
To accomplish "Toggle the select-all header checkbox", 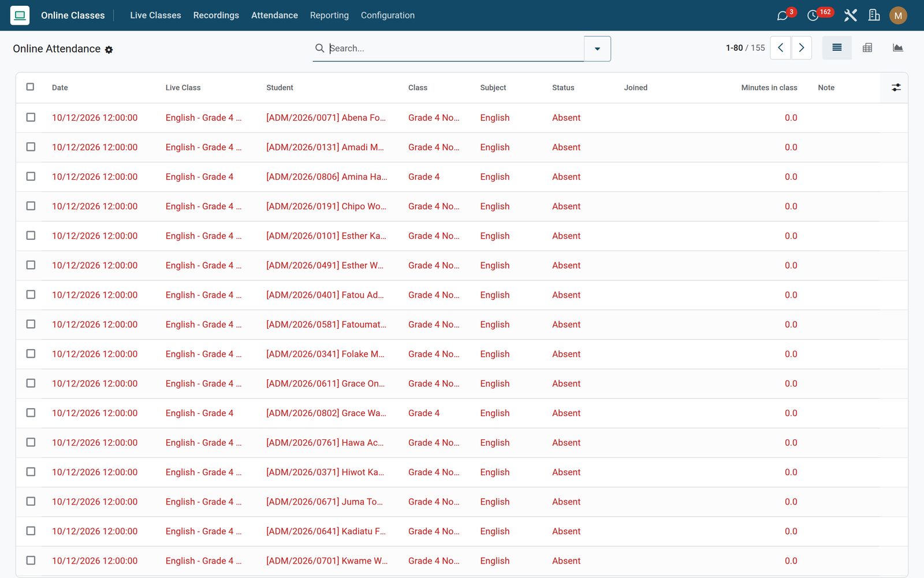I will 30,87.
